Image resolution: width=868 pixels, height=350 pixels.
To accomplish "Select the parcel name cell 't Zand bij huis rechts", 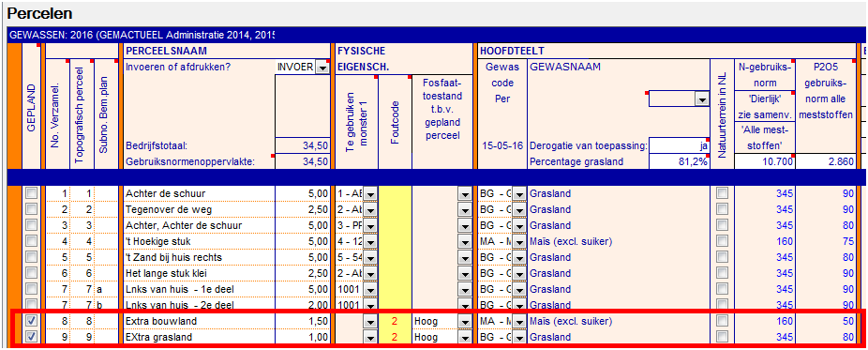I will [x=200, y=258].
